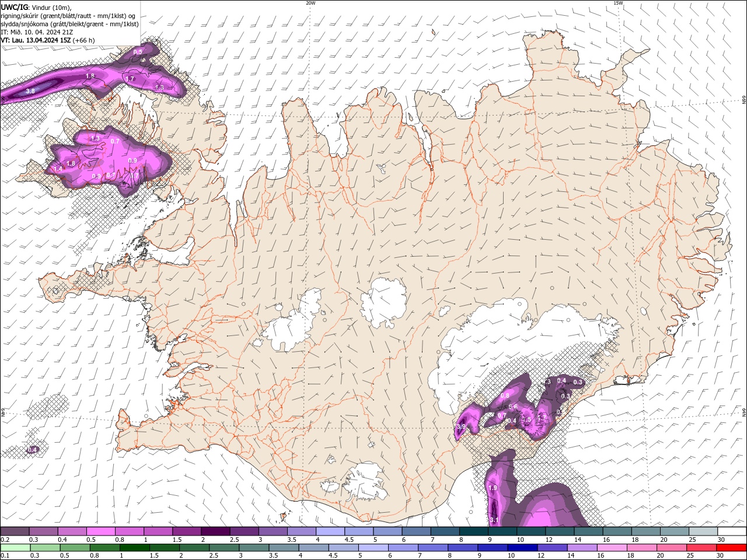Select pale green 0.1 swatch in lower scale

pos(15,548)
